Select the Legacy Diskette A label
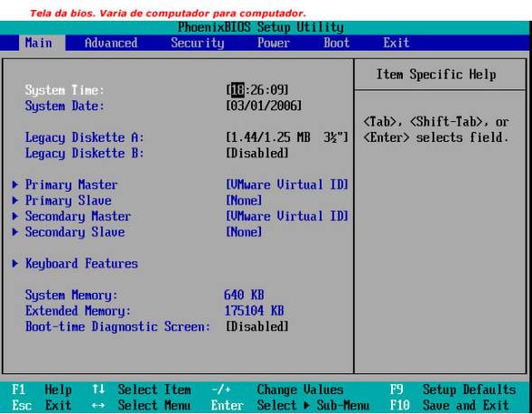The width and height of the screenshot is (532, 414). [85, 137]
